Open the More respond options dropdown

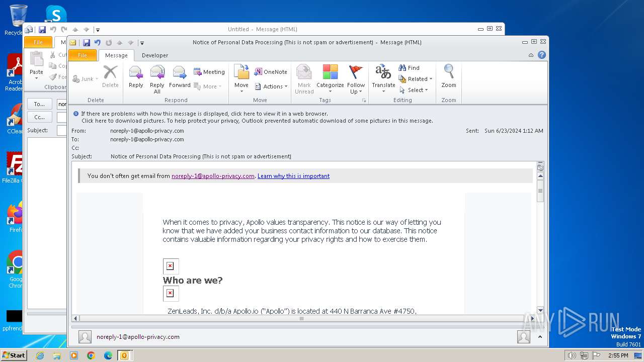[209, 86]
